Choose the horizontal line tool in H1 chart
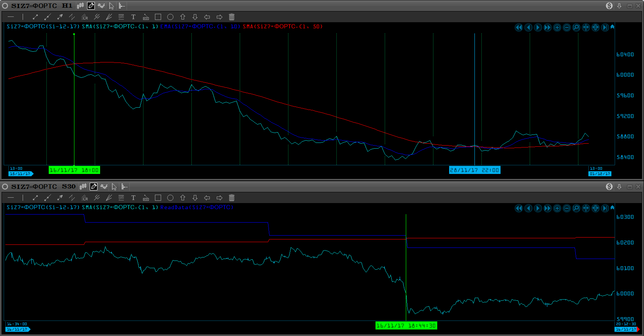Screen dimensions: 644x336 click(11, 17)
